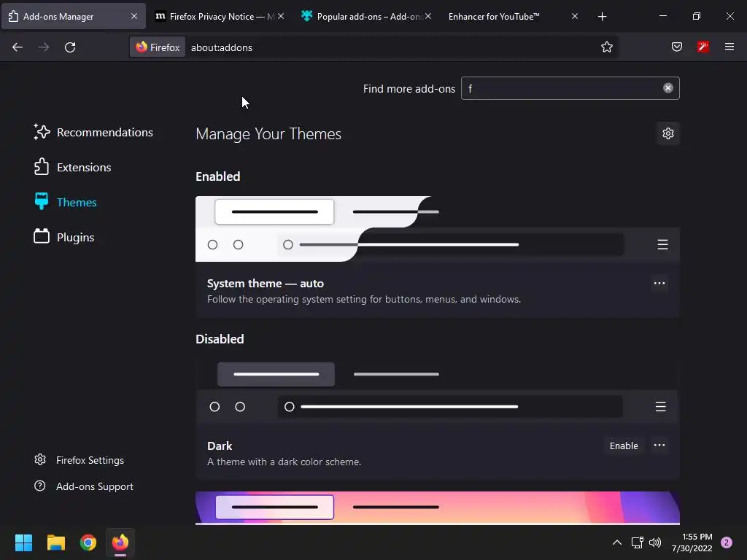747x560 pixels.
Task: Open the Firefox application menu
Action: tap(729, 47)
